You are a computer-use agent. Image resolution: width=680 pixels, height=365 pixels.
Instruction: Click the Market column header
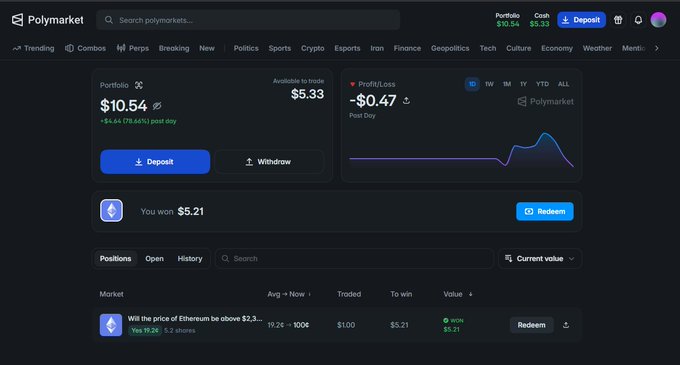pyautogui.click(x=111, y=294)
